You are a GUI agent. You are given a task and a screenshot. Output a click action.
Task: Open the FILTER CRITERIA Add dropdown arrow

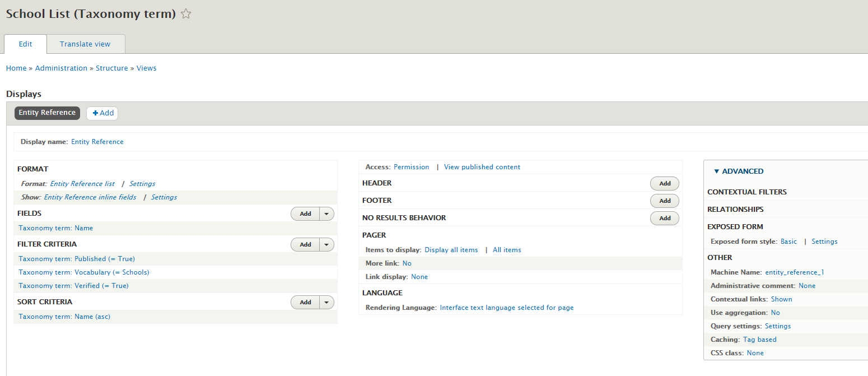(326, 244)
